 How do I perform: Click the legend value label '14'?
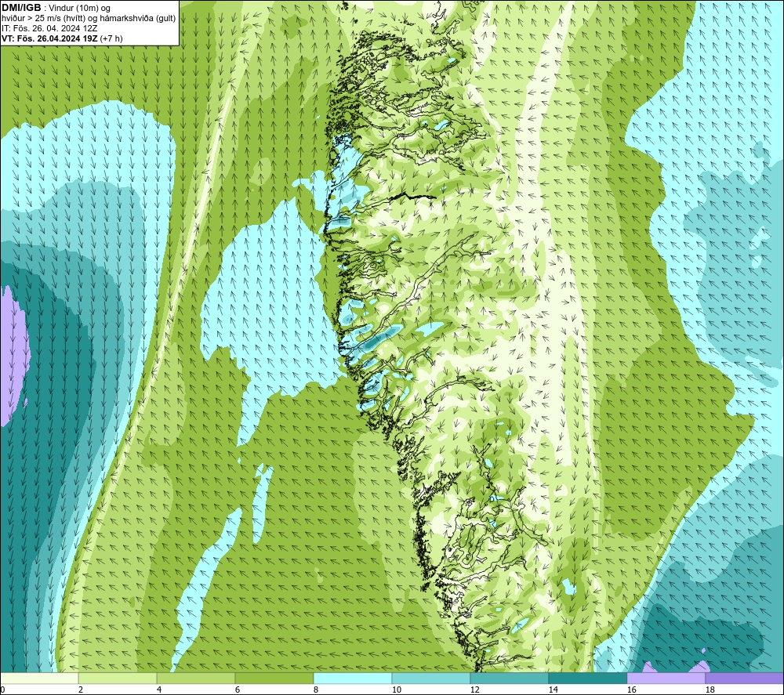tap(553, 690)
